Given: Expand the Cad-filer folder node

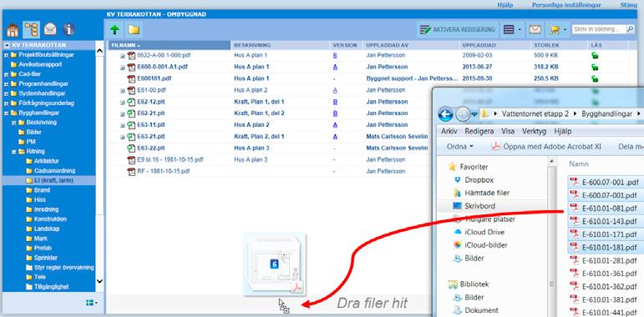Looking at the screenshot, I should [x=6, y=74].
